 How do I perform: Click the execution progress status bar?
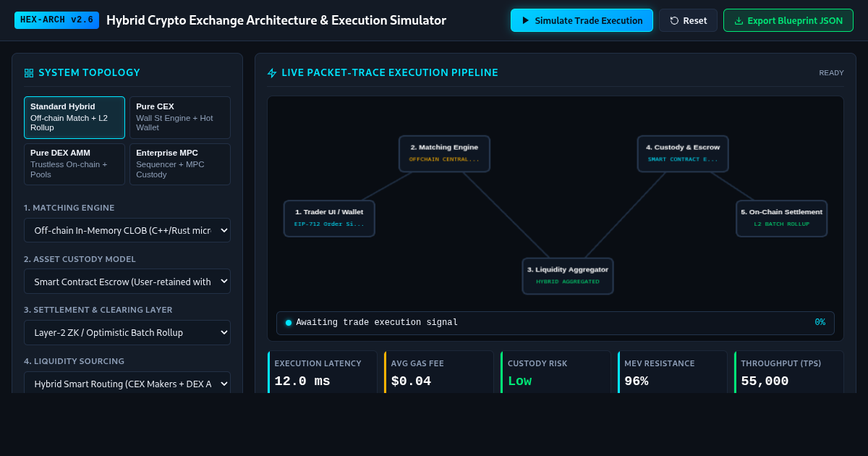556,323
